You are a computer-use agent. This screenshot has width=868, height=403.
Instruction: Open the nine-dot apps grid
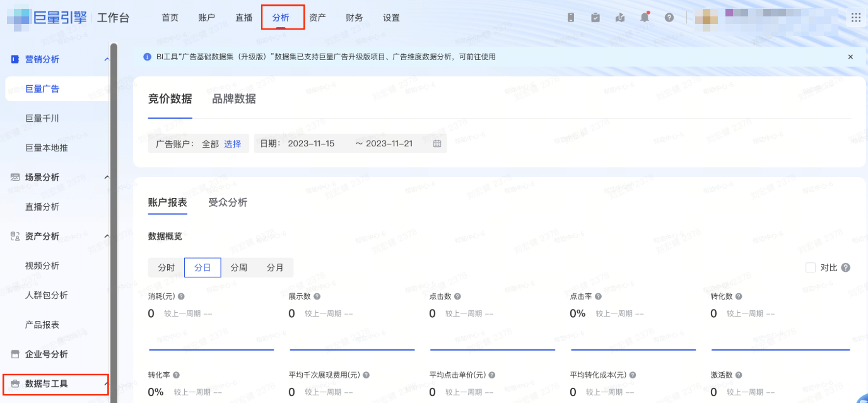[x=856, y=18]
